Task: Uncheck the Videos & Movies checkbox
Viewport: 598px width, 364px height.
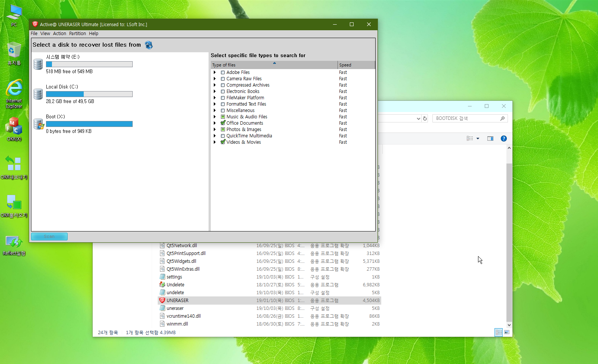Action: pyautogui.click(x=223, y=142)
